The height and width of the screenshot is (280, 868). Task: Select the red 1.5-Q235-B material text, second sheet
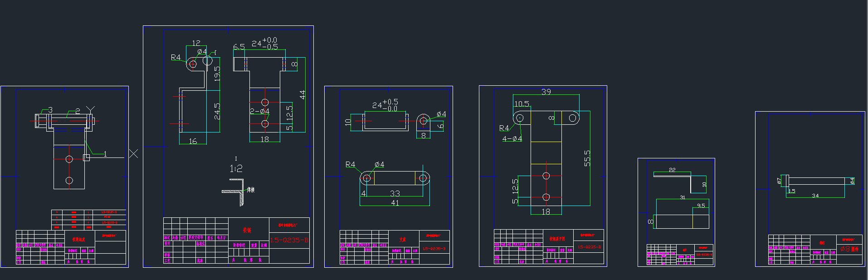point(289,240)
